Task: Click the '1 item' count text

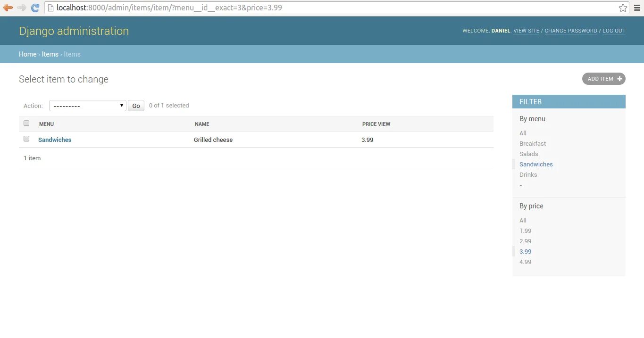Action: (32, 158)
